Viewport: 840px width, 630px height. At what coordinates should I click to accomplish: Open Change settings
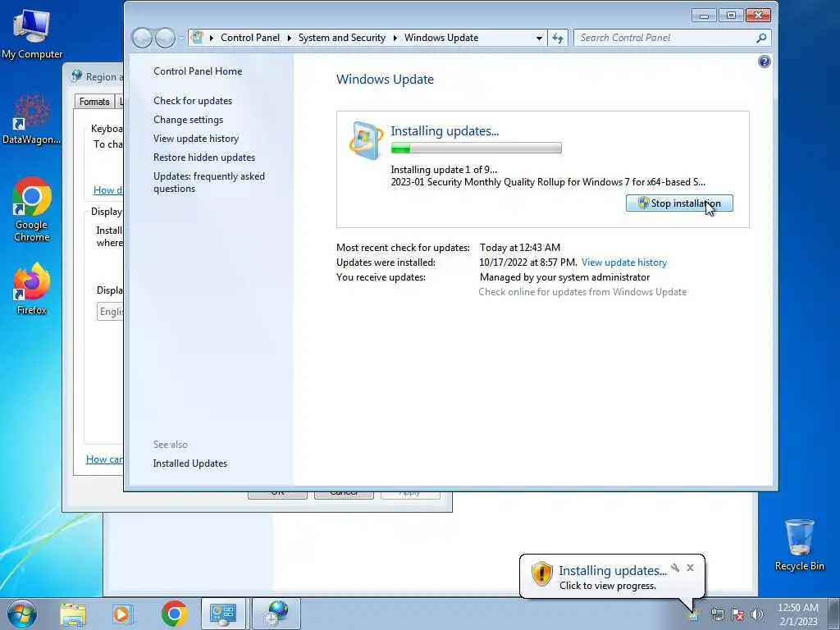pos(188,120)
